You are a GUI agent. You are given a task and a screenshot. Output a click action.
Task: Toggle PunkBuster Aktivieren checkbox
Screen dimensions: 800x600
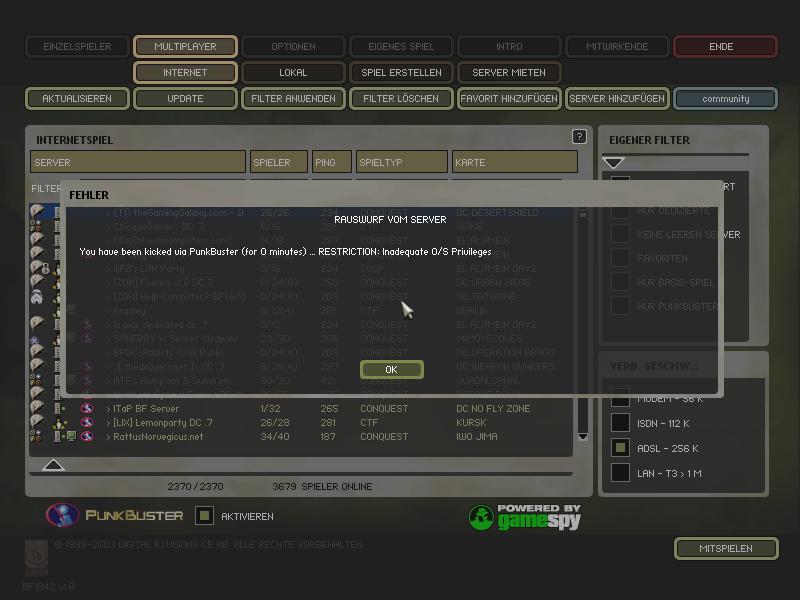[x=204, y=516]
